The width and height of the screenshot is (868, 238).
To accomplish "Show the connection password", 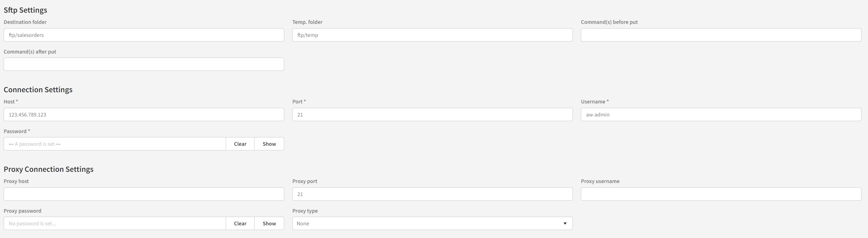I will click(269, 144).
